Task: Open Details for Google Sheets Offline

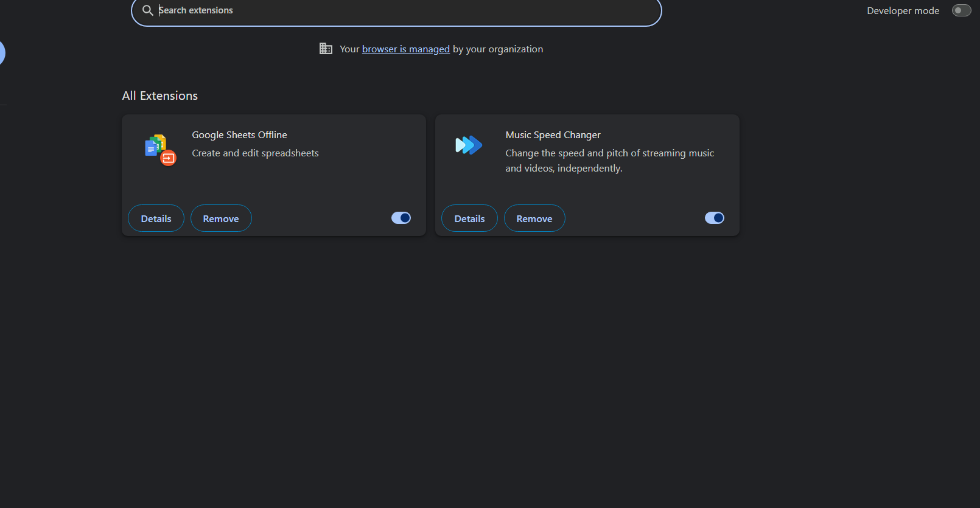Action: [x=156, y=218]
